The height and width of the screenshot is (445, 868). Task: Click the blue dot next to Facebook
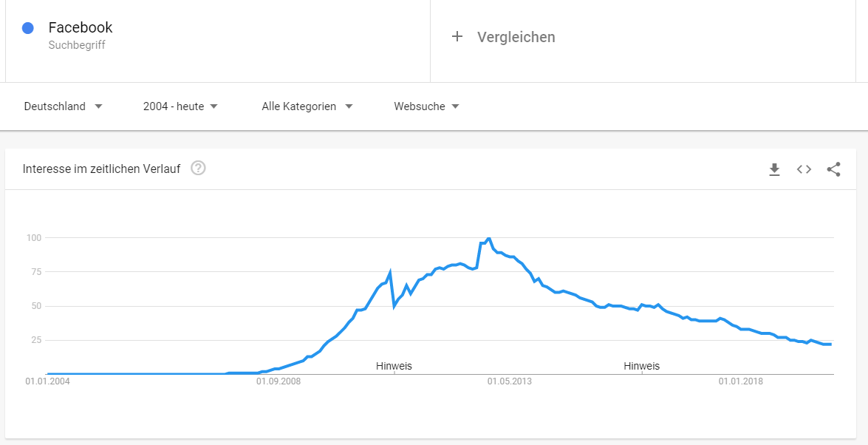[x=27, y=27]
